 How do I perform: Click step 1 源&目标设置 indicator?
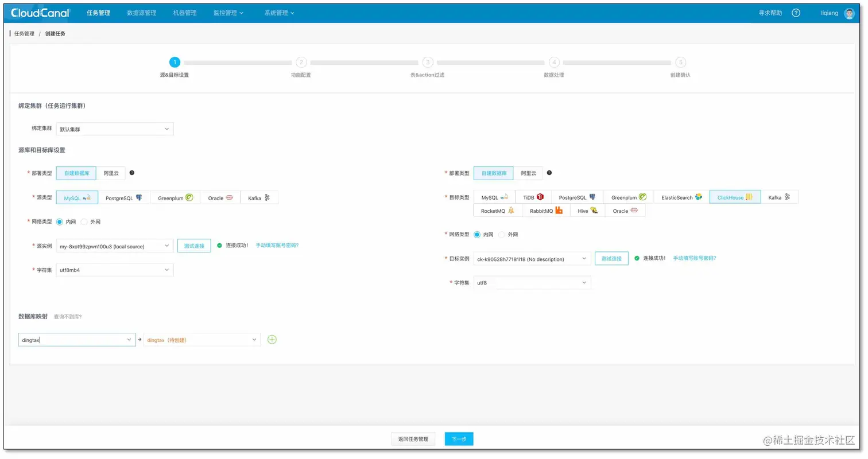click(x=175, y=62)
